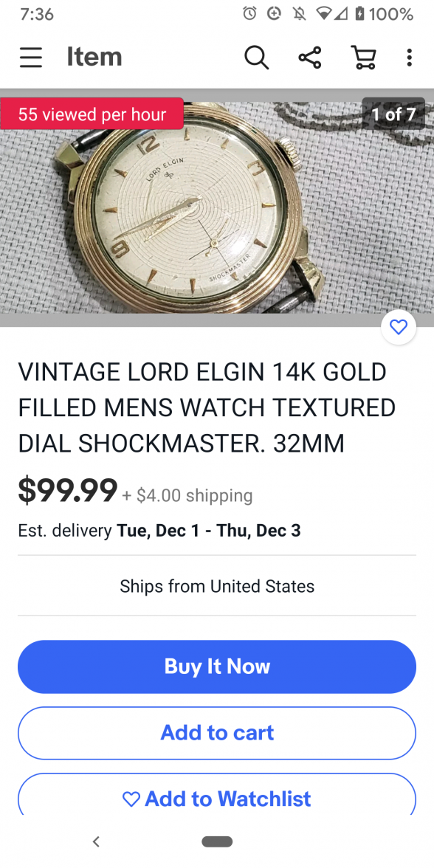The image size is (434, 868).
Task: Add the Lord Elgin watch to cart
Action: coord(217,733)
